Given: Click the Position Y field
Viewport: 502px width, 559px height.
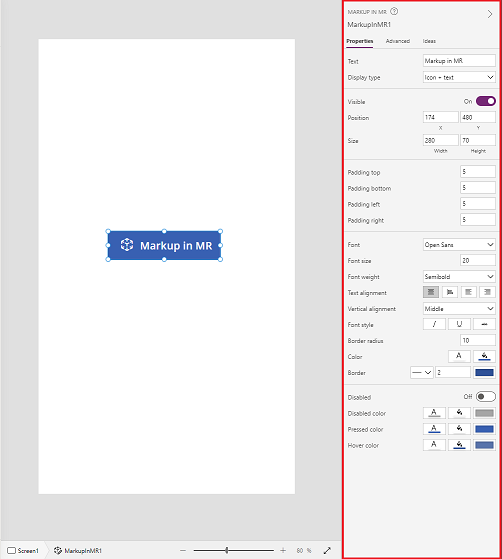Looking at the screenshot, I should point(478,117).
